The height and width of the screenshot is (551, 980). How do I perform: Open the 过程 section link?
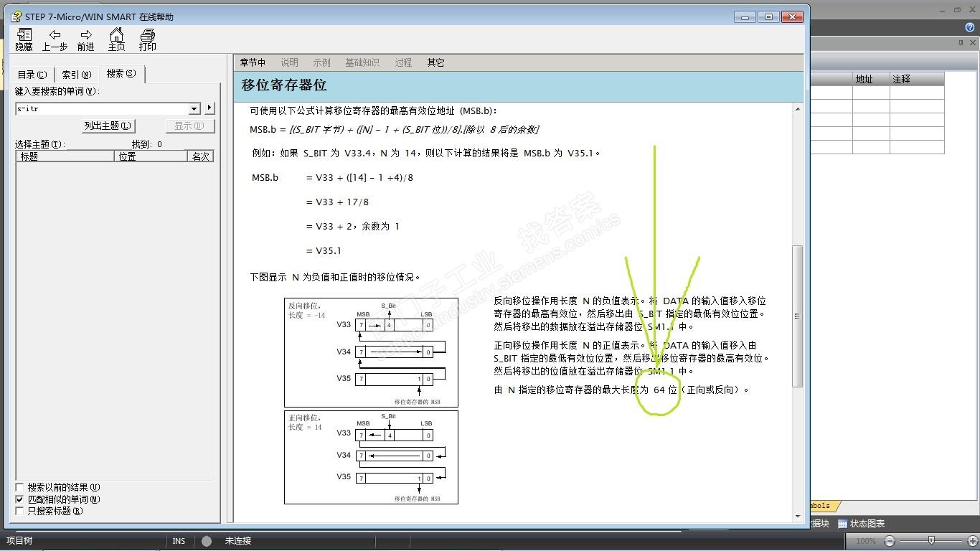click(x=403, y=62)
